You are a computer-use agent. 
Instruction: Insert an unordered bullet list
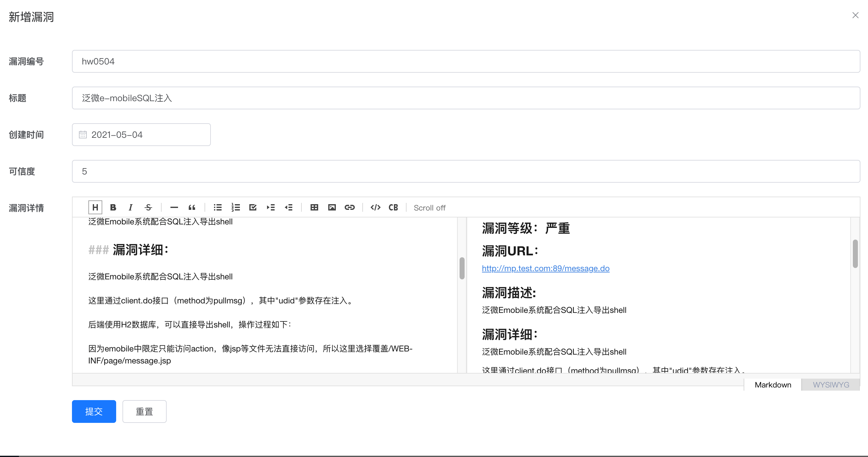(x=218, y=207)
